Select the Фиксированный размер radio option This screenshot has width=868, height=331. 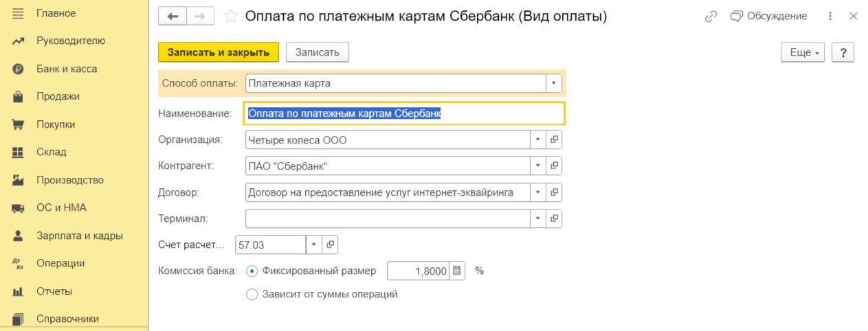(252, 271)
